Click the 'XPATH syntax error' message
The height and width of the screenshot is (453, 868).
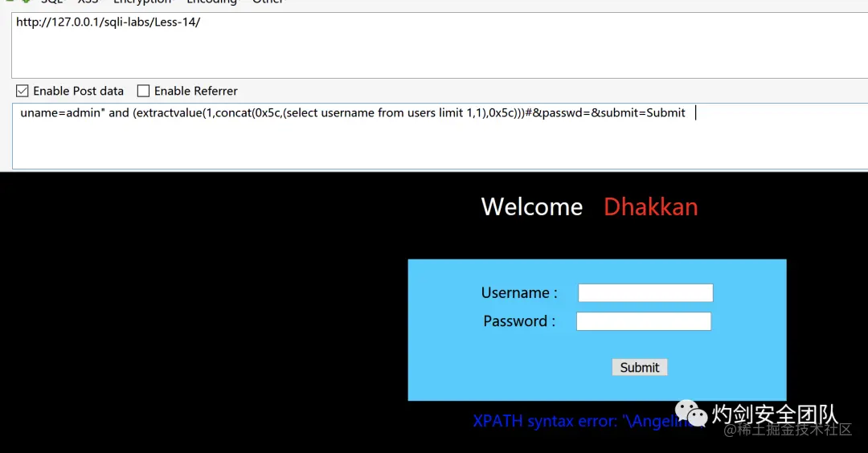pyautogui.click(x=589, y=422)
